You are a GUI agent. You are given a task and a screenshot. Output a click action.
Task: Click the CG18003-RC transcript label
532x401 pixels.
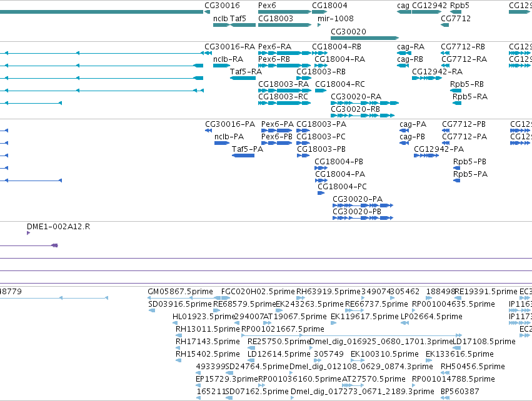click(x=283, y=97)
